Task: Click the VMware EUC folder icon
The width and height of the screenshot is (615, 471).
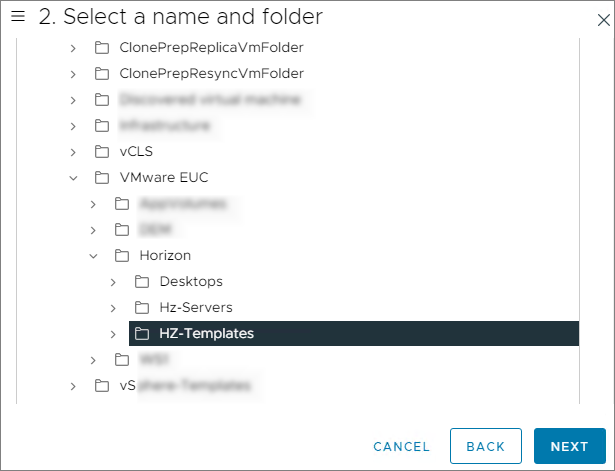Action: (101, 177)
